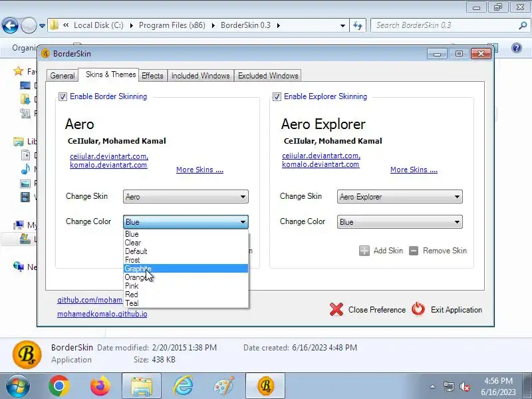Expand Explorer address bar history dropdown
The height and width of the screenshot is (399, 532).
point(342,25)
